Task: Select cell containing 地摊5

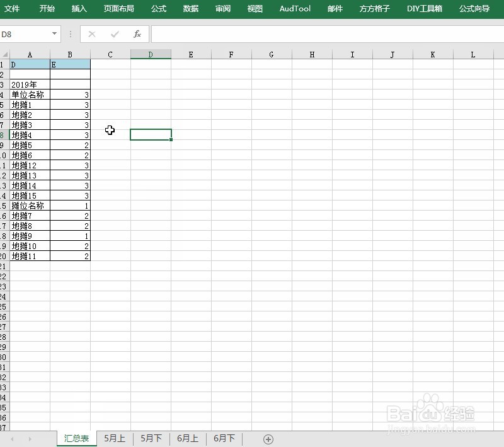Action: click(30, 145)
